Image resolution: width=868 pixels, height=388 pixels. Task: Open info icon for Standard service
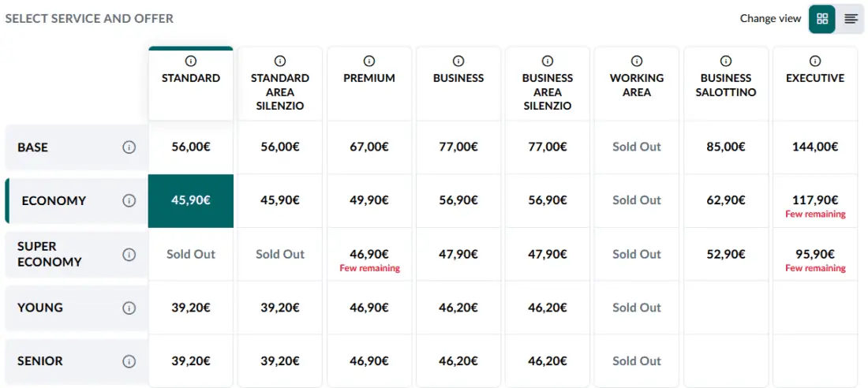pos(191,61)
